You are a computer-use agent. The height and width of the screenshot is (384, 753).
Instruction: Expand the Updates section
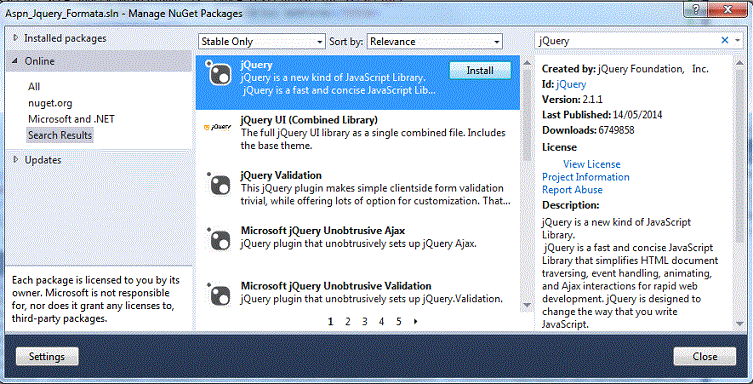tap(15, 159)
